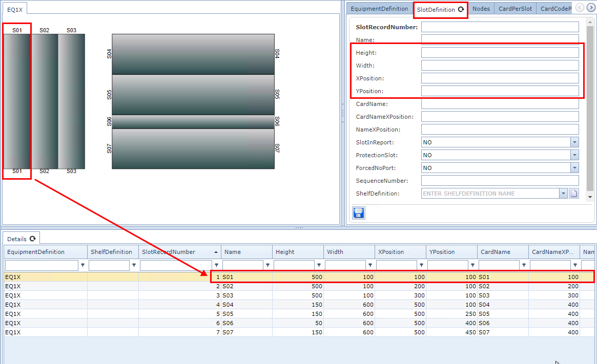Expand the ProtectionSlot dropdown
597x364 pixels.
pos(574,155)
